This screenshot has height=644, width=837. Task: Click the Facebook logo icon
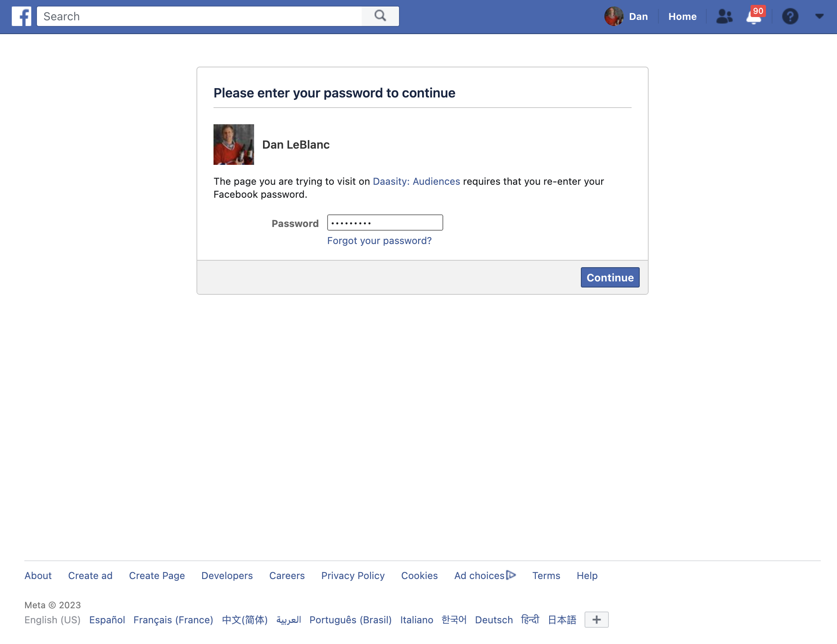coord(21,17)
